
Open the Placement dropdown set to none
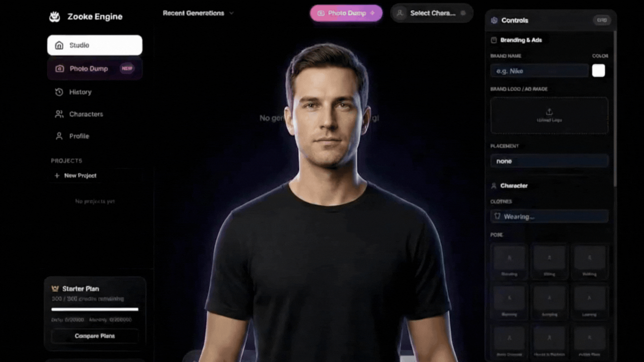[549, 161]
